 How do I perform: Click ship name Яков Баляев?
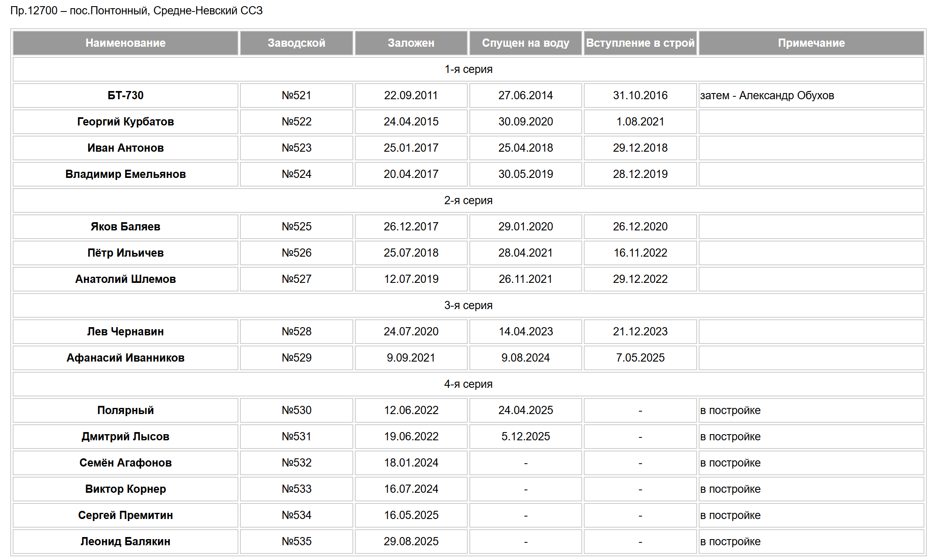[x=125, y=227]
